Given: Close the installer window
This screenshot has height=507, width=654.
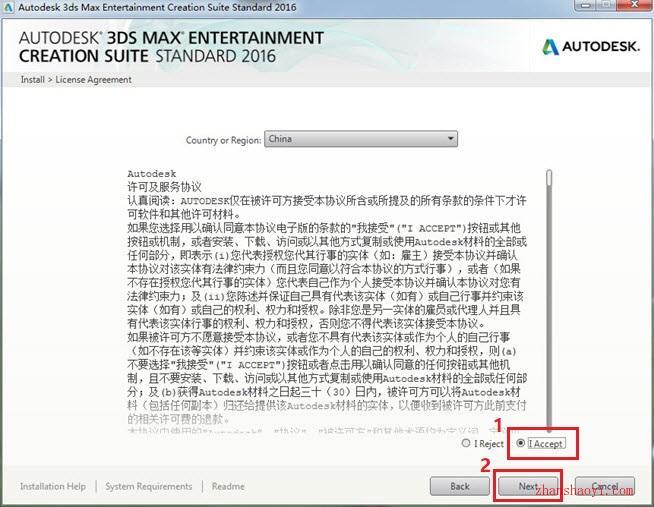Looking at the screenshot, I should pos(635,5).
